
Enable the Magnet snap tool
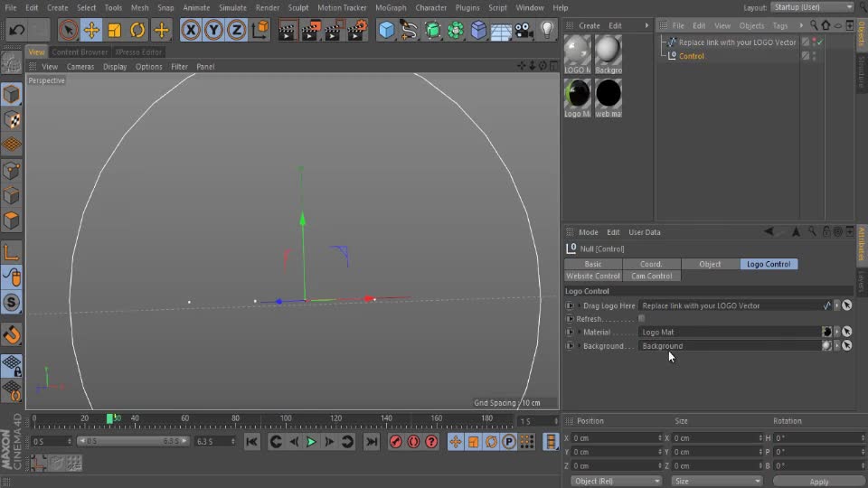pyautogui.click(x=12, y=334)
